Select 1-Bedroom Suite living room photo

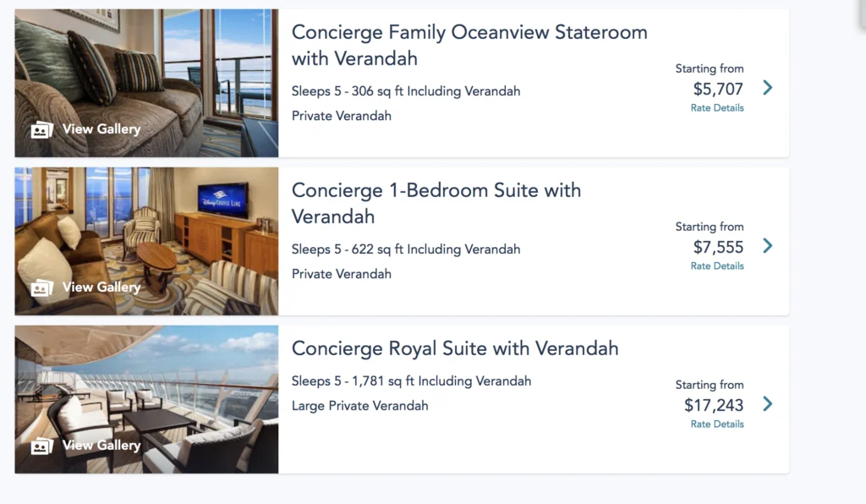point(146,228)
